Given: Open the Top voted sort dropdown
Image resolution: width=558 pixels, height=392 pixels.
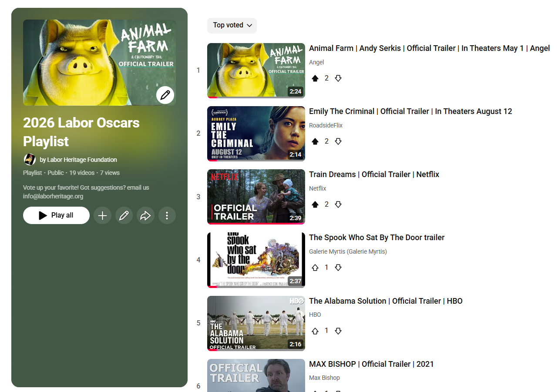Looking at the screenshot, I should tap(232, 25).
